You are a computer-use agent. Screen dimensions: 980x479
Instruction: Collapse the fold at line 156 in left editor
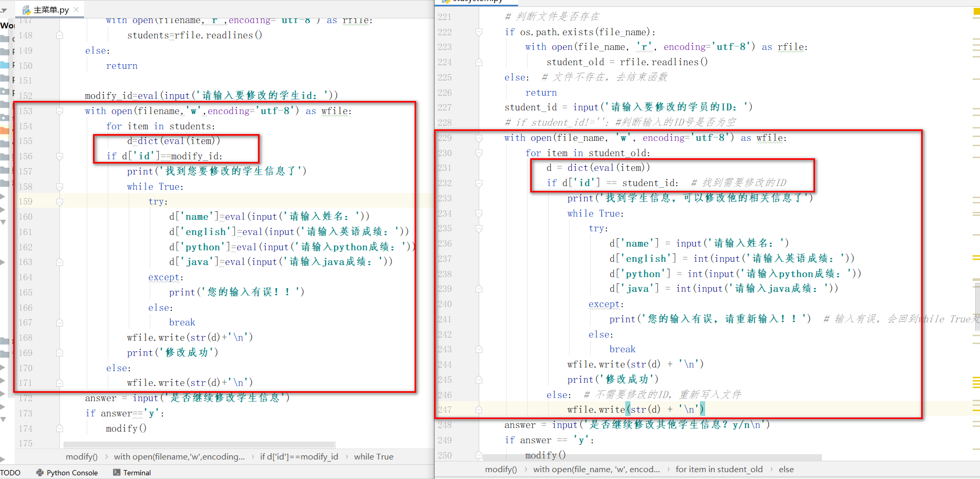coord(59,156)
